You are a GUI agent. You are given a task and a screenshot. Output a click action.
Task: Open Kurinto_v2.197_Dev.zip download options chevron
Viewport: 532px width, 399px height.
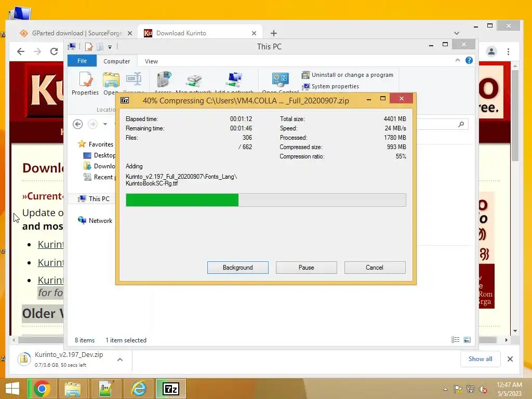(x=120, y=360)
